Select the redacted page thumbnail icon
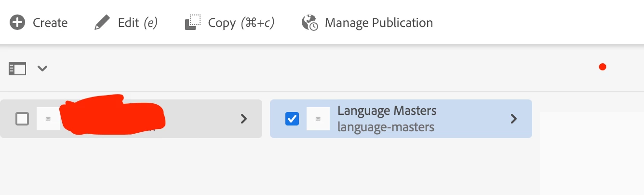The width and height of the screenshot is (644, 195). [x=48, y=119]
